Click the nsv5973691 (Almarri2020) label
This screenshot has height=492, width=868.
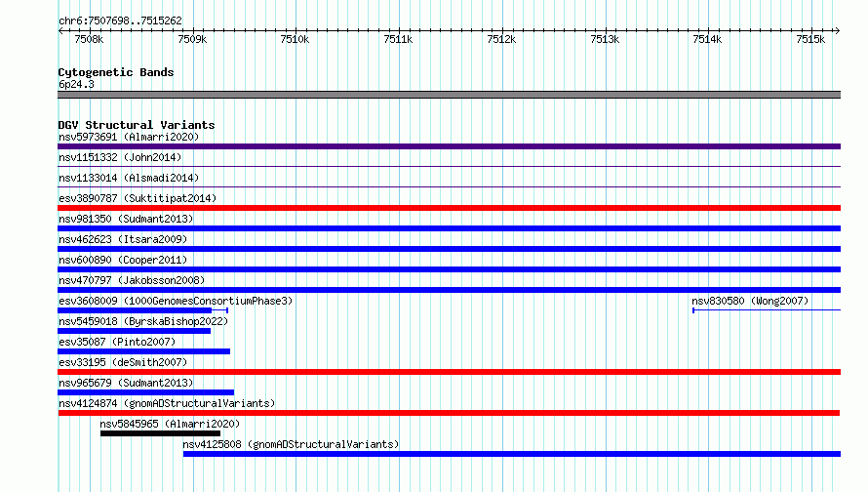(129, 137)
